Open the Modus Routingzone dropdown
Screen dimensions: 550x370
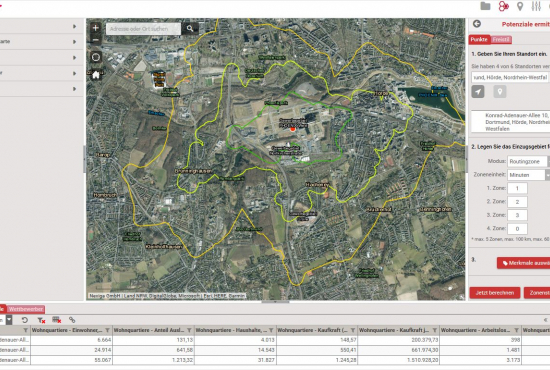pos(528,161)
